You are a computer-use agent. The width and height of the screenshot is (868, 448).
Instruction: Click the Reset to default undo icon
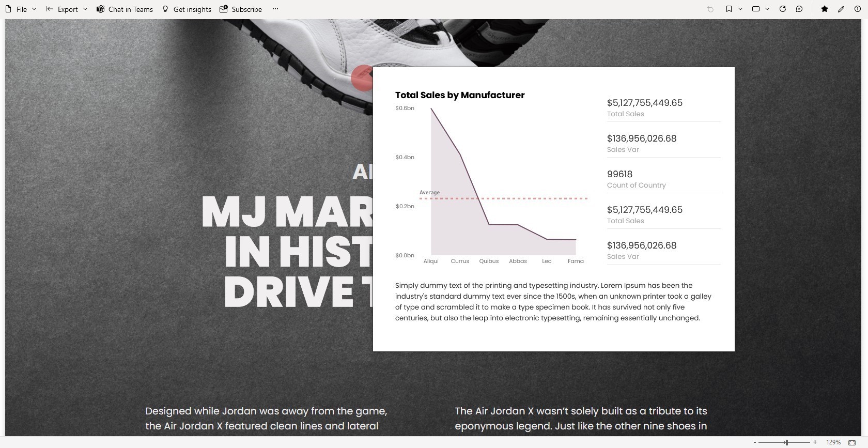coord(710,9)
